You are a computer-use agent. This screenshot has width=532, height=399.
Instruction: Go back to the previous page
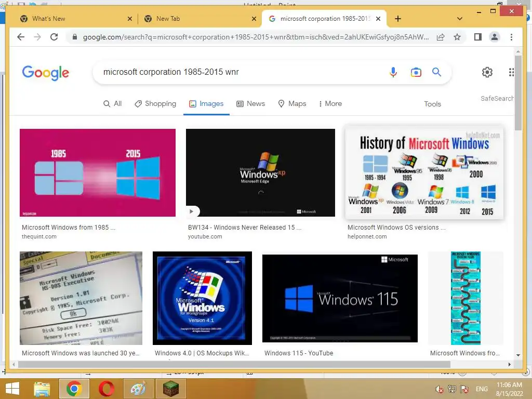pyautogui.click(x=21, y=37)
